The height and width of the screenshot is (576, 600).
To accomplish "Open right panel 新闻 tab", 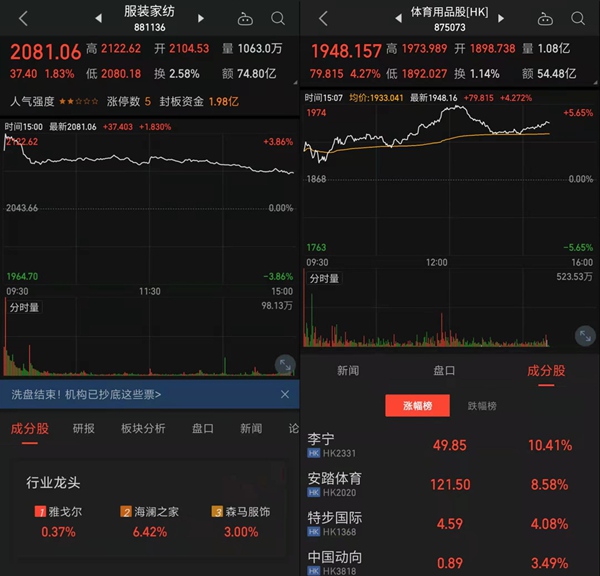I will pyautogui.click(x=348, y=370).
